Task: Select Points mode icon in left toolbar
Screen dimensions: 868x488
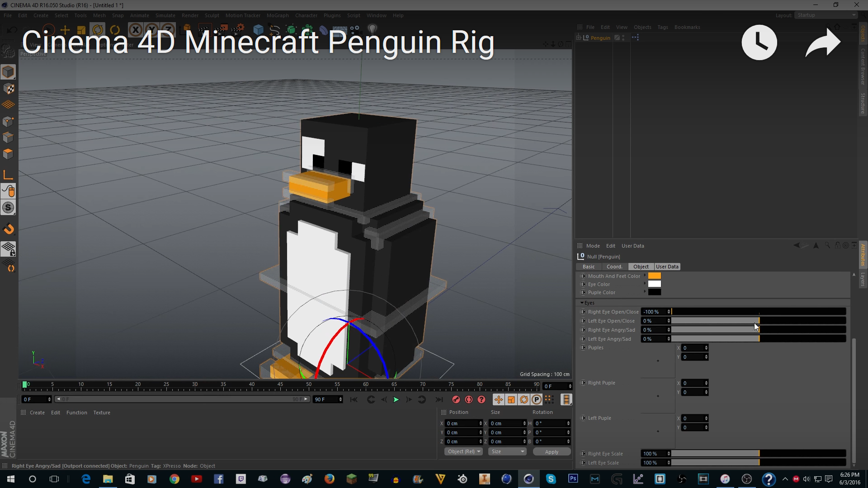Action: point(8,122)
